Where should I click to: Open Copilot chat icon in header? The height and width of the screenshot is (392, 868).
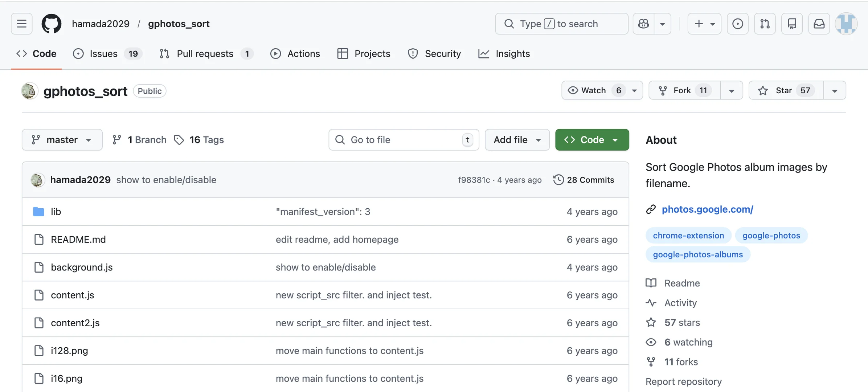(643, 24)
